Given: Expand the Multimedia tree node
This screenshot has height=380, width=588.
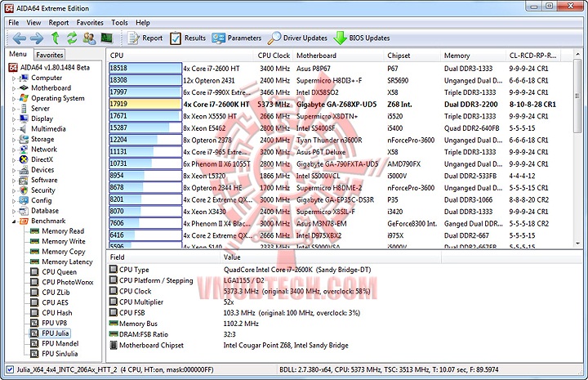Looking at the screenshot, I should pos(14,129).
